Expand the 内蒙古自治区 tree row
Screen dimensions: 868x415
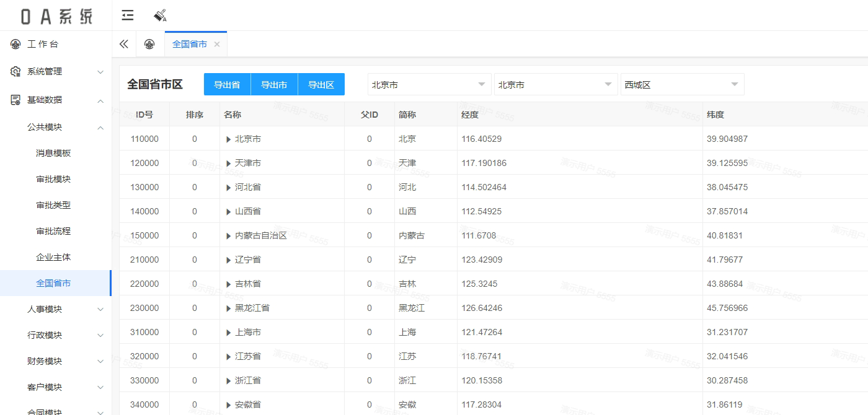click(229, 236)
